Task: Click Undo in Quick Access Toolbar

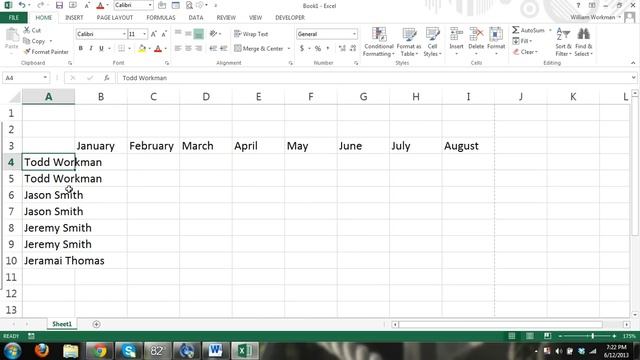Action: (x=22, y=5)
